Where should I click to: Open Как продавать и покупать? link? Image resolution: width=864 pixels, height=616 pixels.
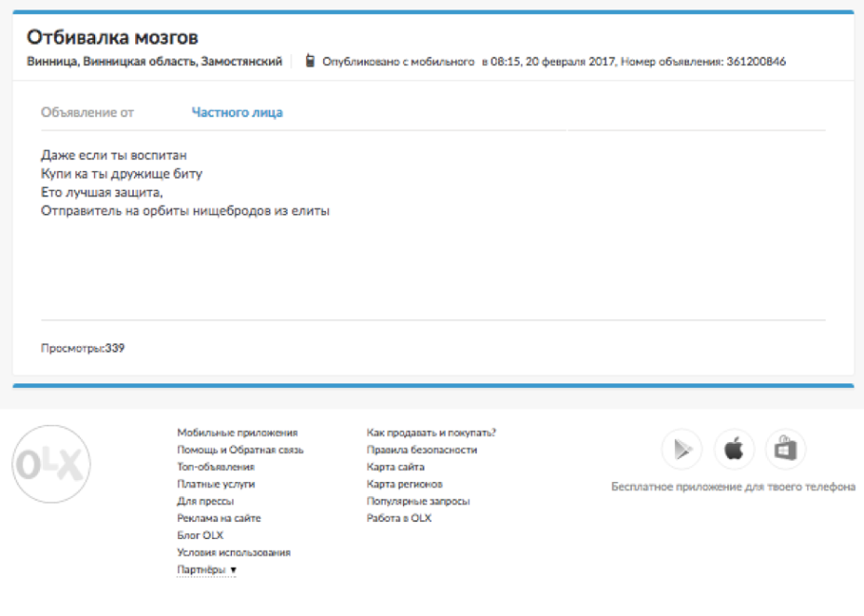(x=431, y=433)
